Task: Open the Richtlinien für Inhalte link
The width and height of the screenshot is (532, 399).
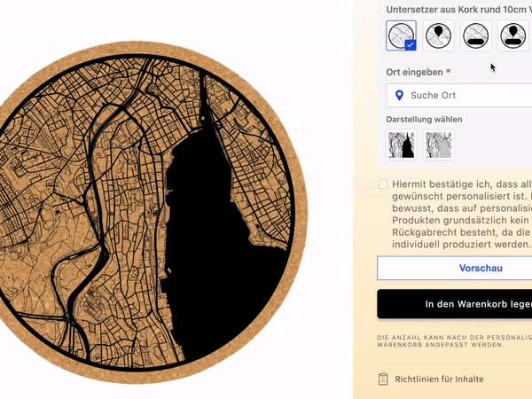Action: click(x=439, y=379)
